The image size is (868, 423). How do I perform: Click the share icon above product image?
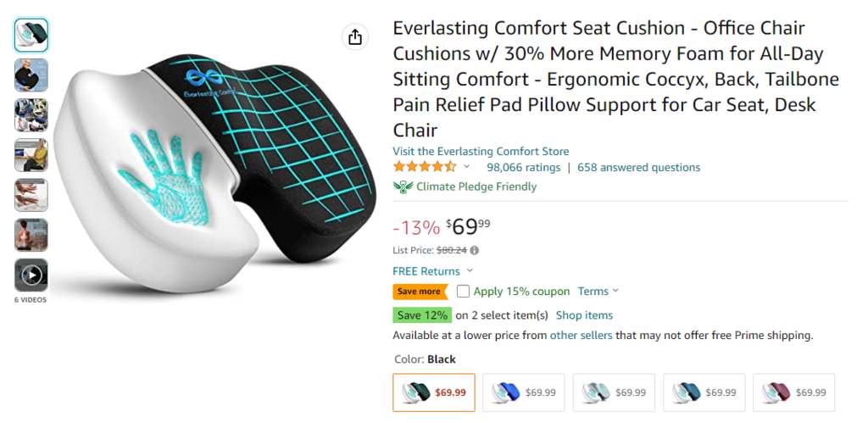(x=355, y=36)
